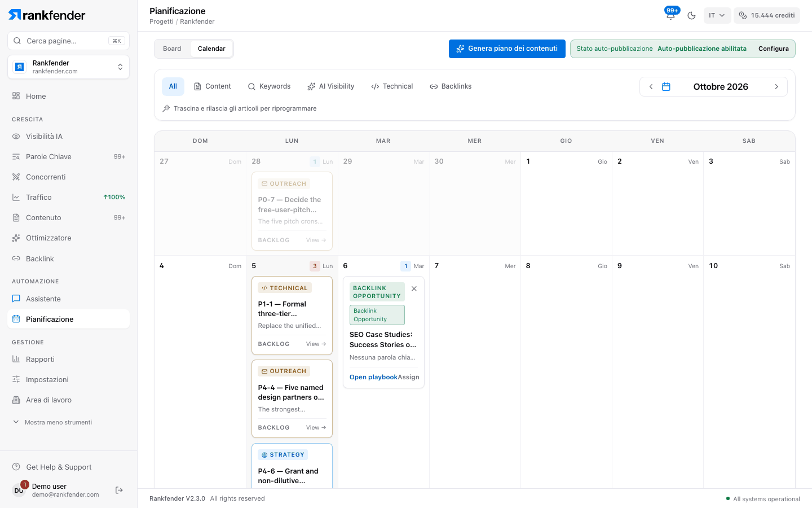Click the Rankfender logo

pos(47,15)
